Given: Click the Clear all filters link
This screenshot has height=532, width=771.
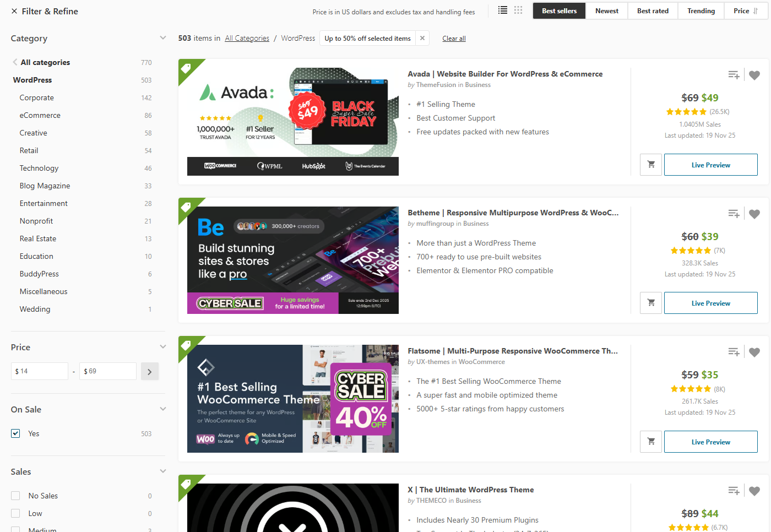Looking at the screenshot, I should pyautogui.click(x=454, y=38).
